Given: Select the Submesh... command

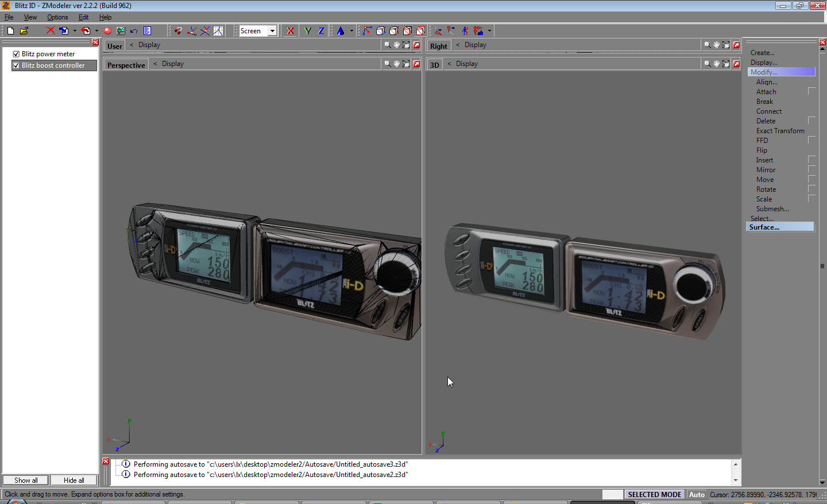Looking at the screenshot, I should [x=772, y=209].
